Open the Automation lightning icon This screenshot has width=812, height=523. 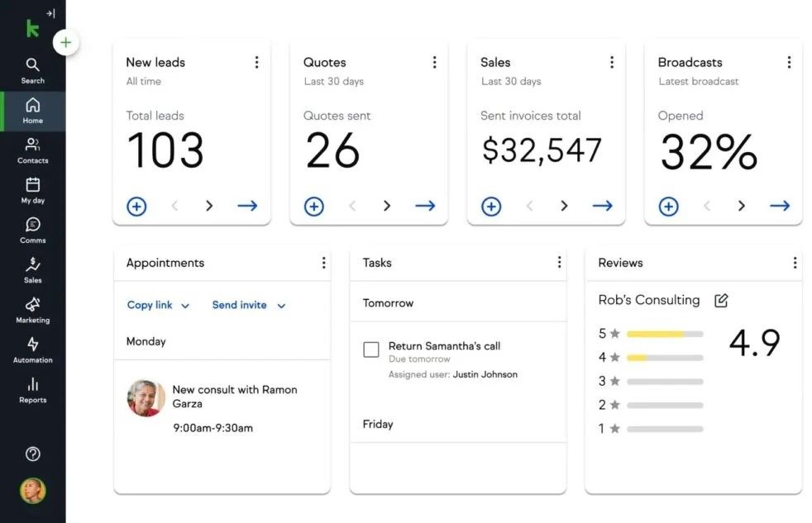(32, 349)
